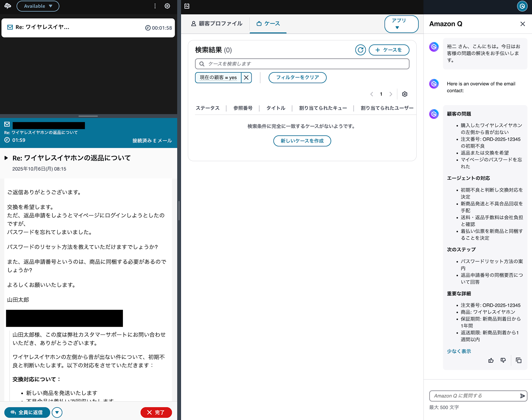The width and height of the screenshot is (532, 420).
Task: Open the task list icon in top bar
Action: [187, 6]
